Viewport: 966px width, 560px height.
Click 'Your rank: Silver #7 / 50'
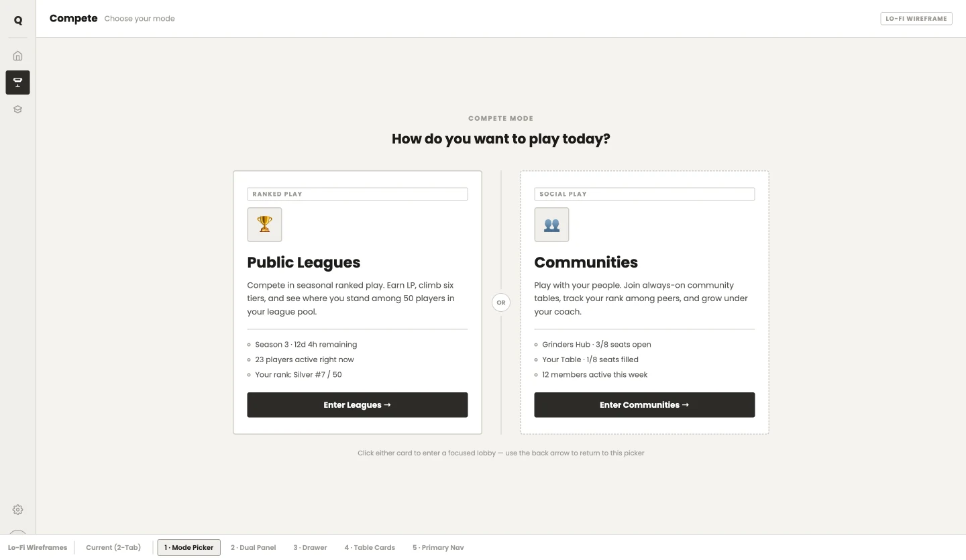(x=299, y=375)
